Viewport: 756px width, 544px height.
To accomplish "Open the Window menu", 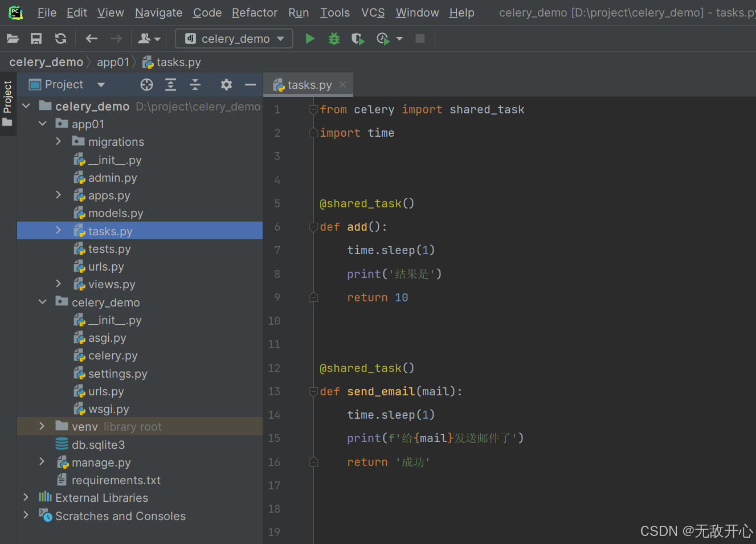I will 418,13.
